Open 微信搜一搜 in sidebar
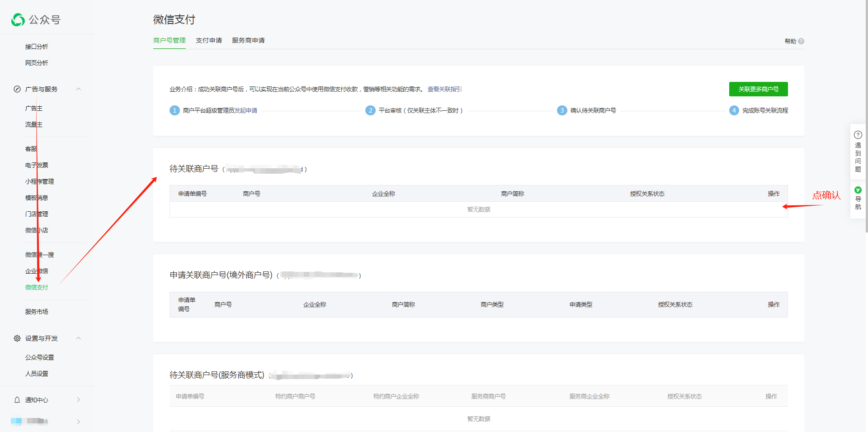Image resolution: width=868 pixels, height=432 pixels. point(39,255)
